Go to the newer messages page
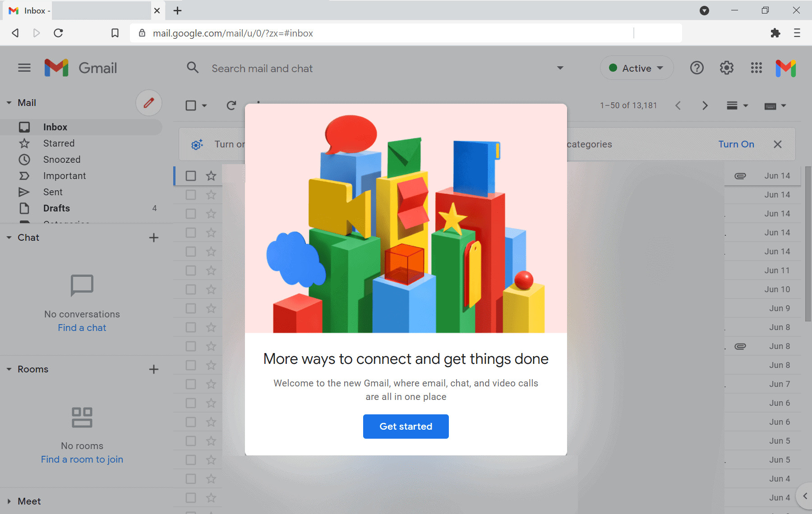The width and height of the screenshot is (812, 514). click(x=678, y=106)
